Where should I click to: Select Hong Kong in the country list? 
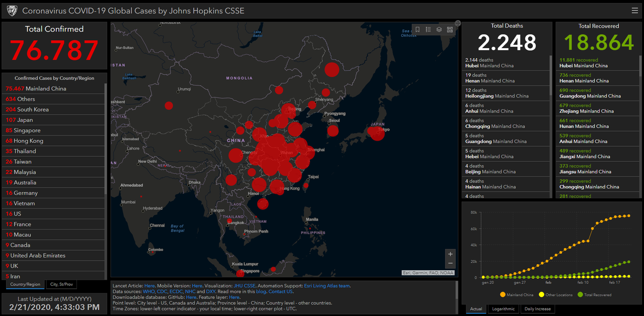[54, 141]
